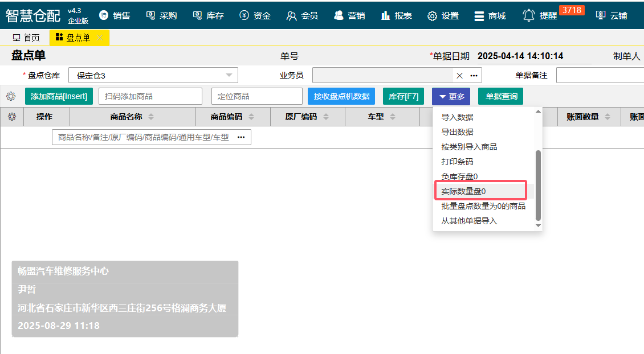Expand the 盘点仓库 warehouse dropdown
This screenshot has width=644, height=354.
(229, 75)
